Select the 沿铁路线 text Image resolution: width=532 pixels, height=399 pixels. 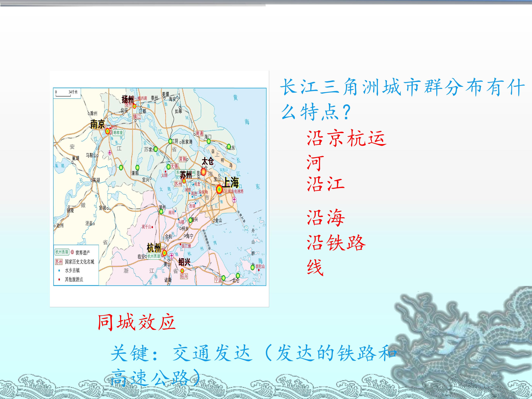tap(336, 255)
